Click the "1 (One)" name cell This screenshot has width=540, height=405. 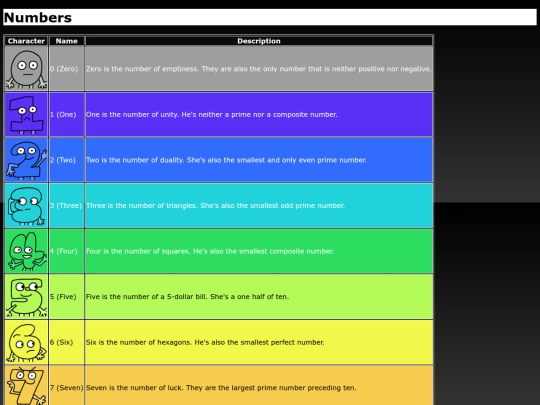point(66,114)
